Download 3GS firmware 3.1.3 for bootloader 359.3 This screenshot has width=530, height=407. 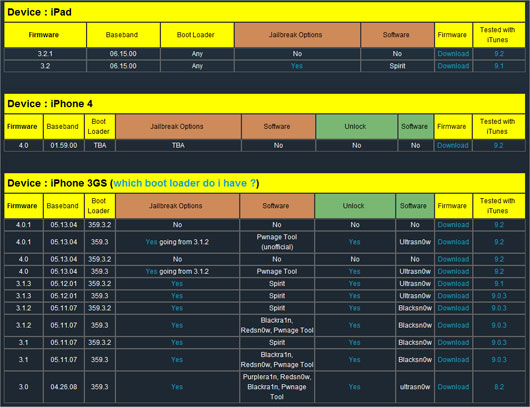click(453, 296)
